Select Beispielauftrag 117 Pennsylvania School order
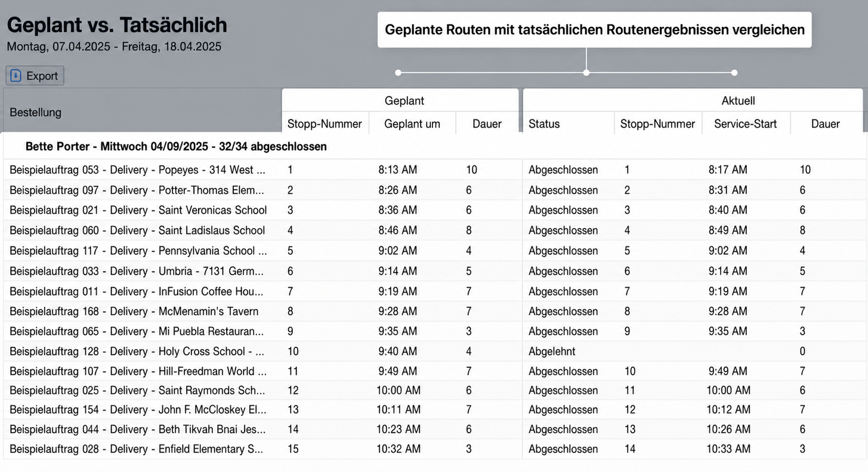This screenshot has width=868, height=472. pyautogui.click(x=138, y=251)
